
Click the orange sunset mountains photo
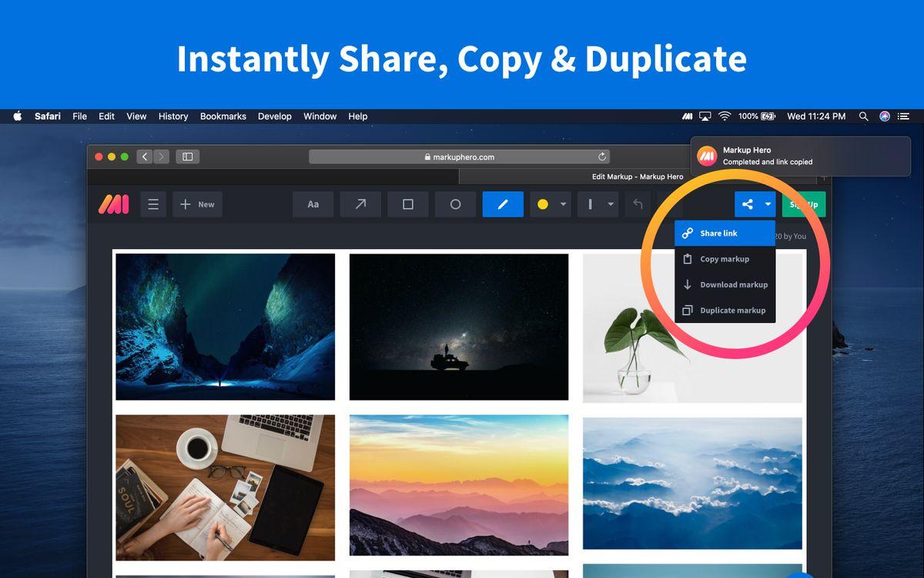point(459,486)
